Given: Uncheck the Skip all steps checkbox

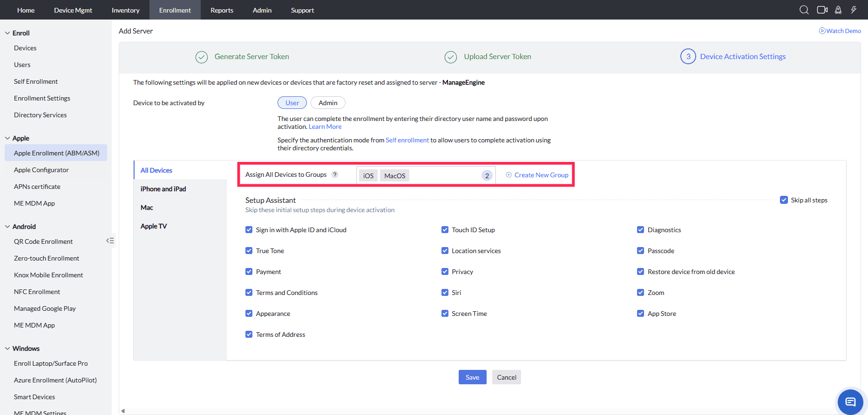Looking at the screenshot, I should coord(784,200).
